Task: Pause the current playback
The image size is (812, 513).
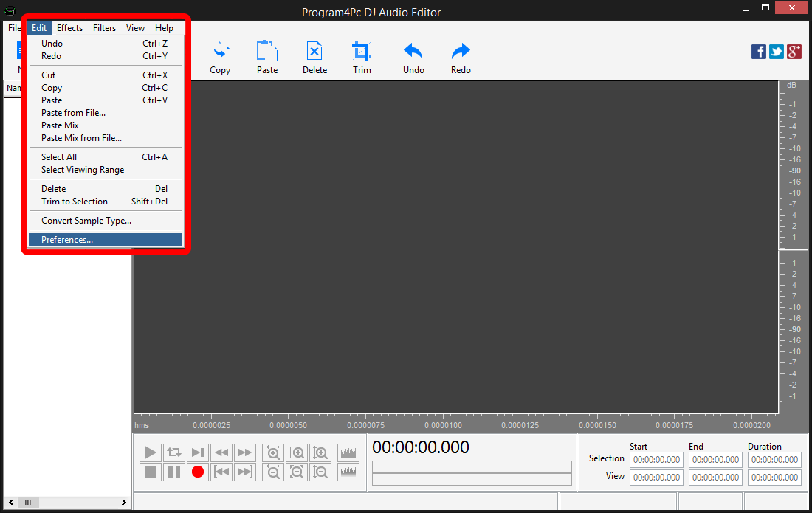Action: coord(174,472)
